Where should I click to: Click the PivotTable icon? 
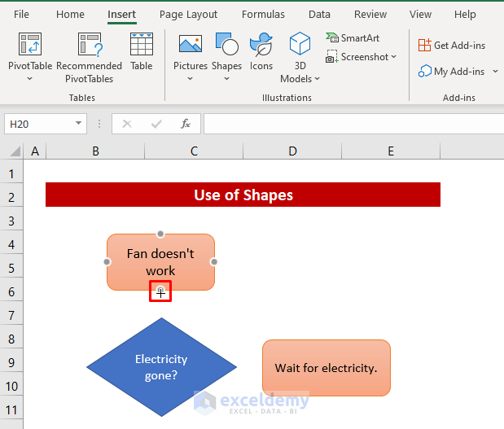click(x=30, y=44)
